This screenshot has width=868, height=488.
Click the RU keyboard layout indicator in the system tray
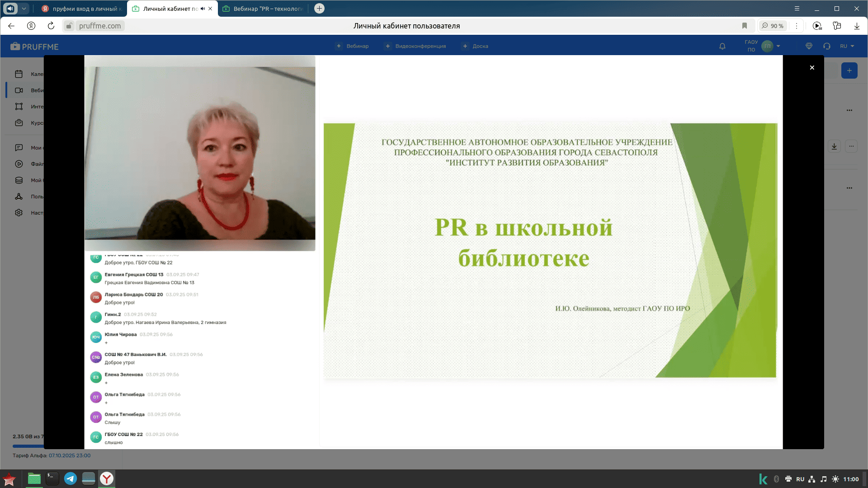[800, 479]
